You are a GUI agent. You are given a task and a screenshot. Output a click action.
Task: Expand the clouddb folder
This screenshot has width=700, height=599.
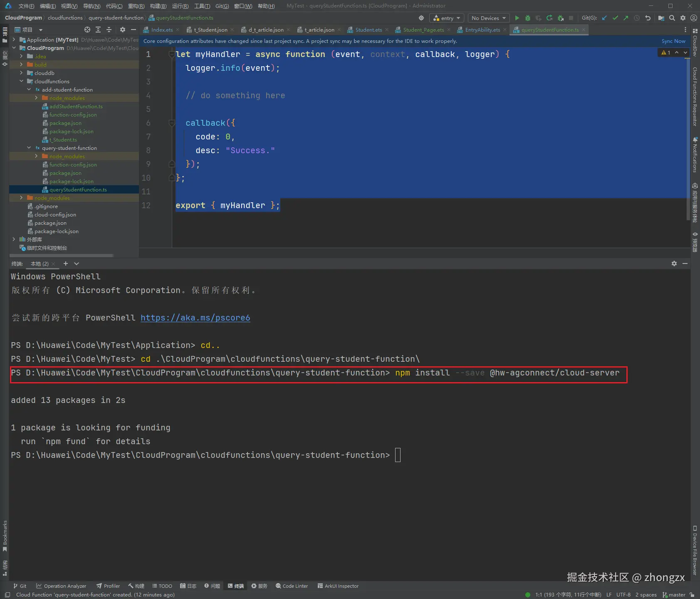point(21,73)
